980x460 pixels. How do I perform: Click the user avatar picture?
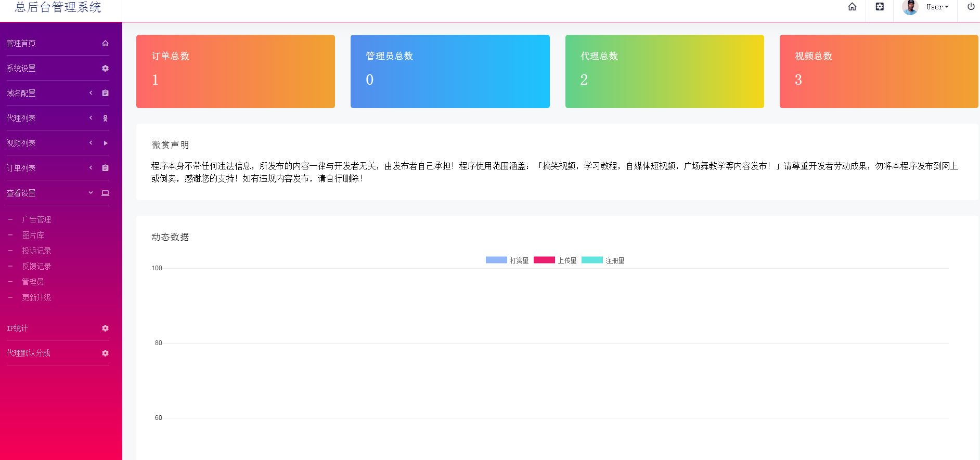(910, 7)
